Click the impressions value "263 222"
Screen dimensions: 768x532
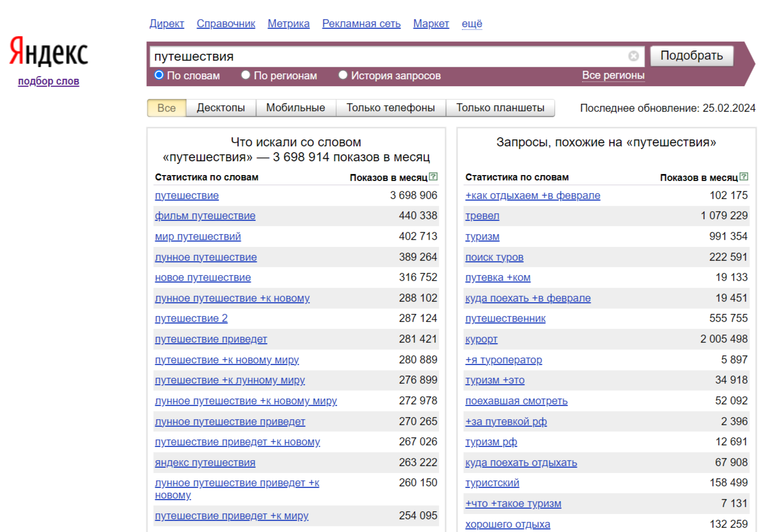pyautogui.click(x=418, y=462)
